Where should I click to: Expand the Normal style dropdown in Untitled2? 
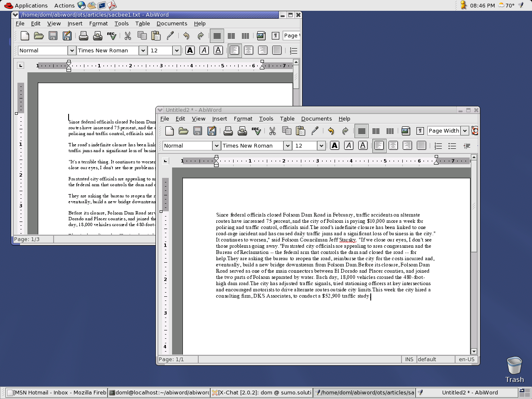click(x=216, y=146)
